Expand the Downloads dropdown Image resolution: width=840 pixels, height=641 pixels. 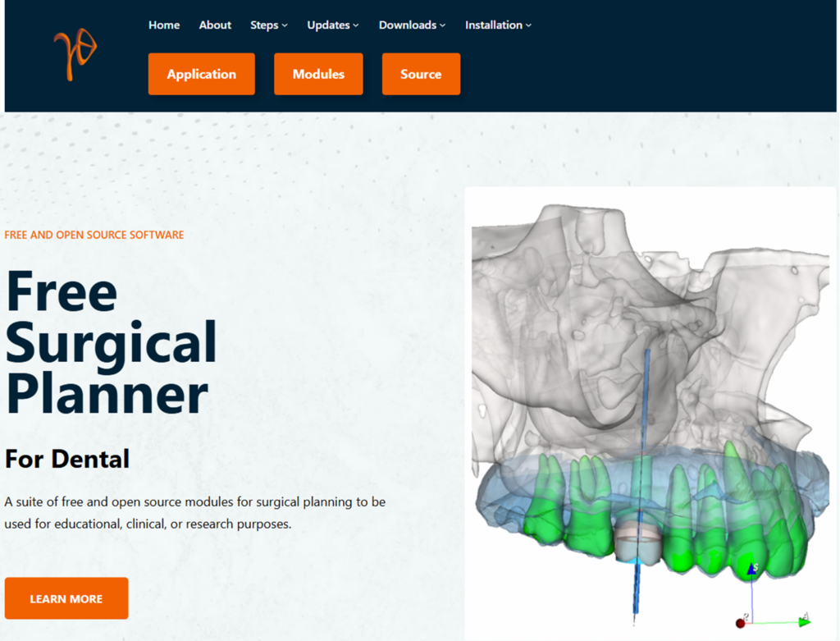pos(412,25)
